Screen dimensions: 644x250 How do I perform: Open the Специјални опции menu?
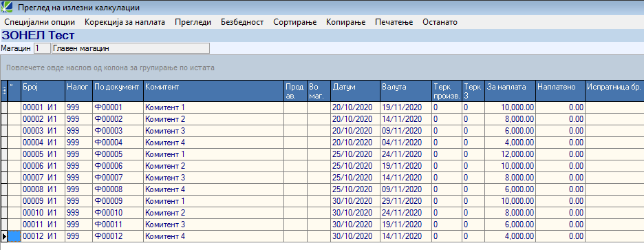[x=39, y=22]
